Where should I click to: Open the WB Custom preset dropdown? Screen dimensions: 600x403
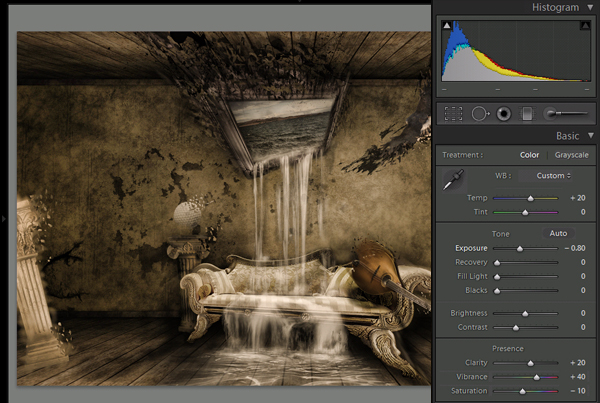(x=553, y=176)
